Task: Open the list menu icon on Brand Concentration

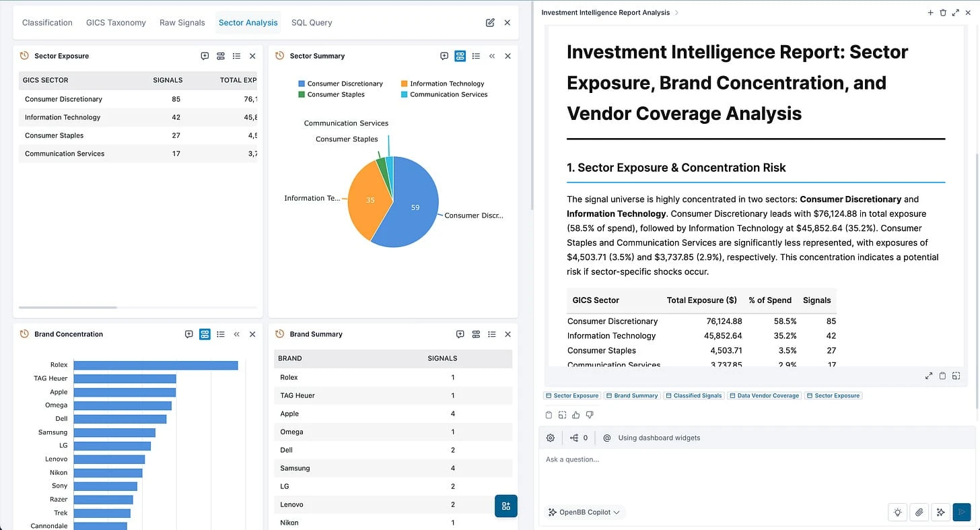Action: 221,334
